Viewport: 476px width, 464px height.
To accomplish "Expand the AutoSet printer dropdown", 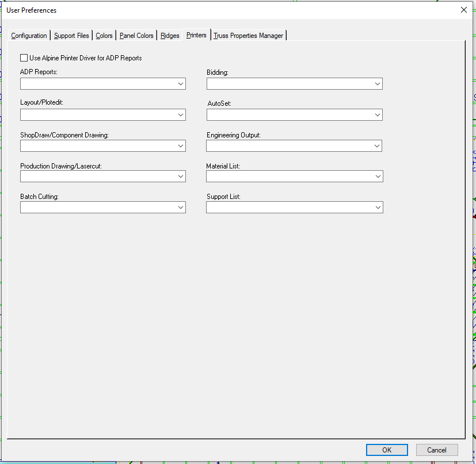I will coord(294,115).
